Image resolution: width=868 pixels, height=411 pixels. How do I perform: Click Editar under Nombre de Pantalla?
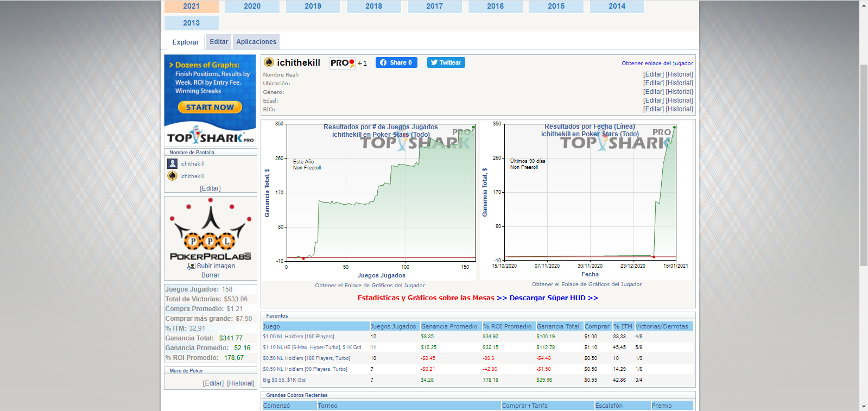coord(211,188)
